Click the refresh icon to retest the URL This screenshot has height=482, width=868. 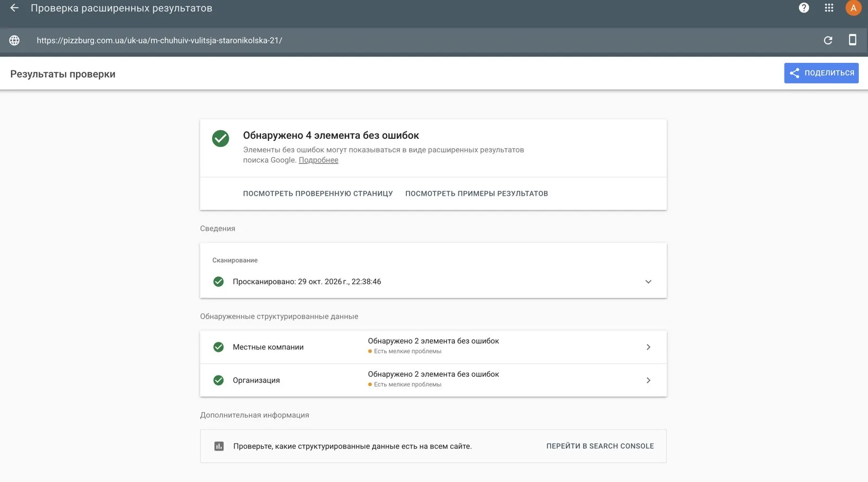click(x=828, y=40)
